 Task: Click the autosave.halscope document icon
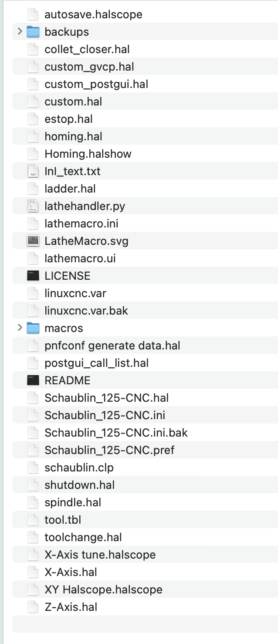click(x=33, y=14)
